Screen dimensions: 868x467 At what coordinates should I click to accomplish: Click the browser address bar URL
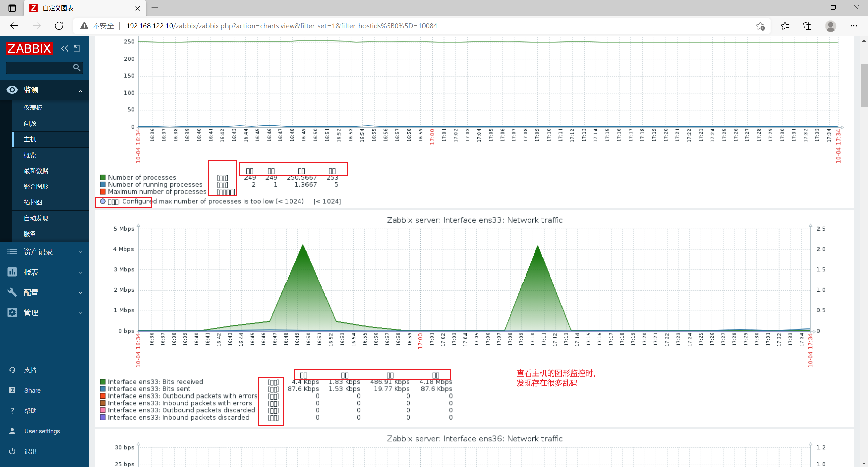tap(281, 26)
